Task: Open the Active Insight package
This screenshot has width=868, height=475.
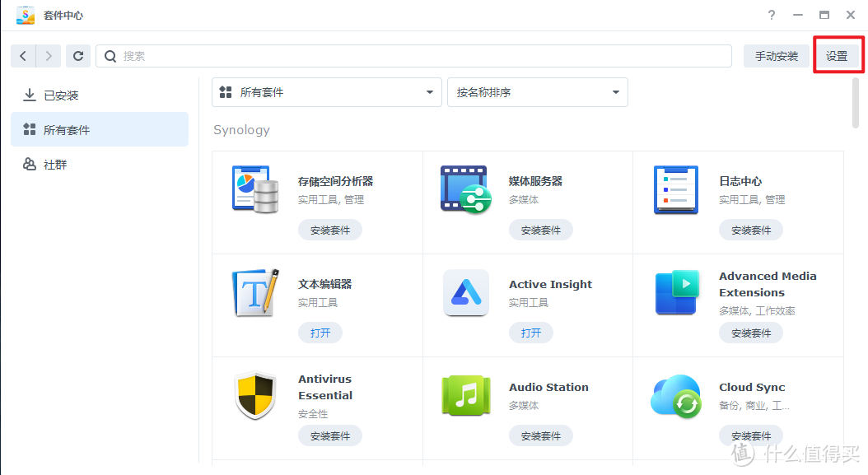Action: point(531,333)
